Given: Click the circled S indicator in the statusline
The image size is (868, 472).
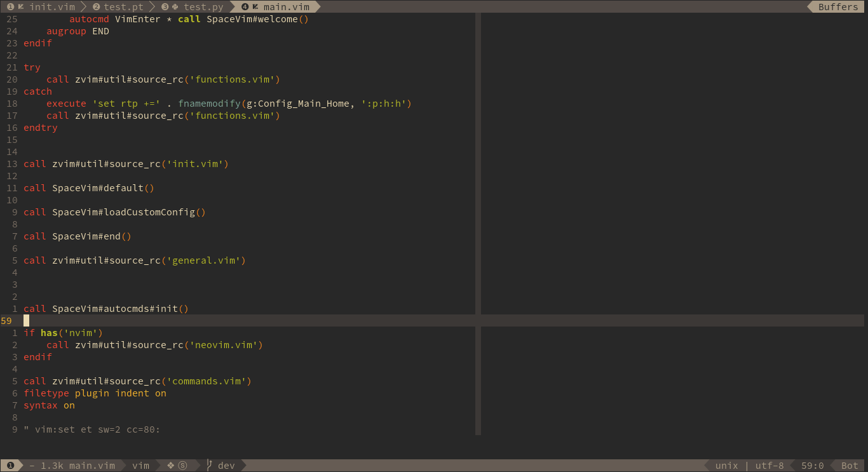Looking at the screenshot, I should (182, 465).
